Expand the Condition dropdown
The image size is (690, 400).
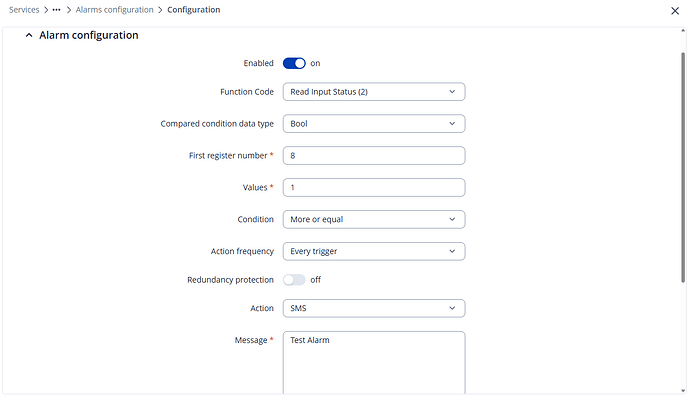[374, 219]
